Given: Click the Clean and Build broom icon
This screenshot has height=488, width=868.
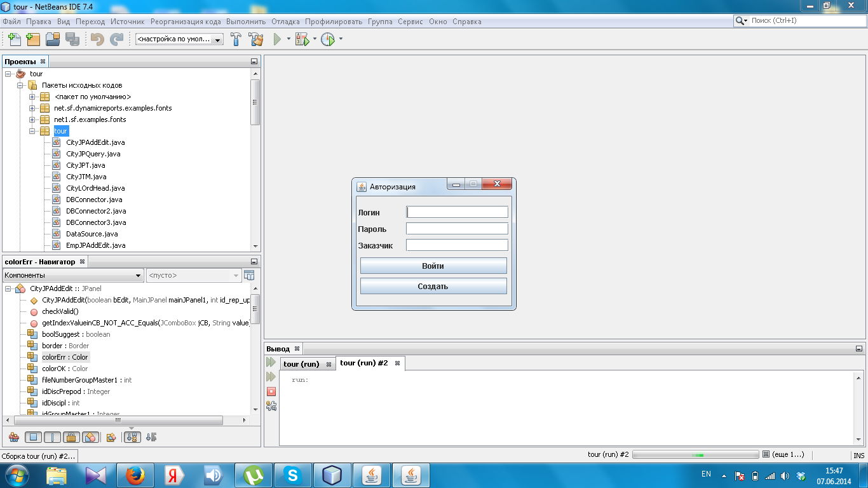Looking at the screenshot, I should tap(256, 39).
